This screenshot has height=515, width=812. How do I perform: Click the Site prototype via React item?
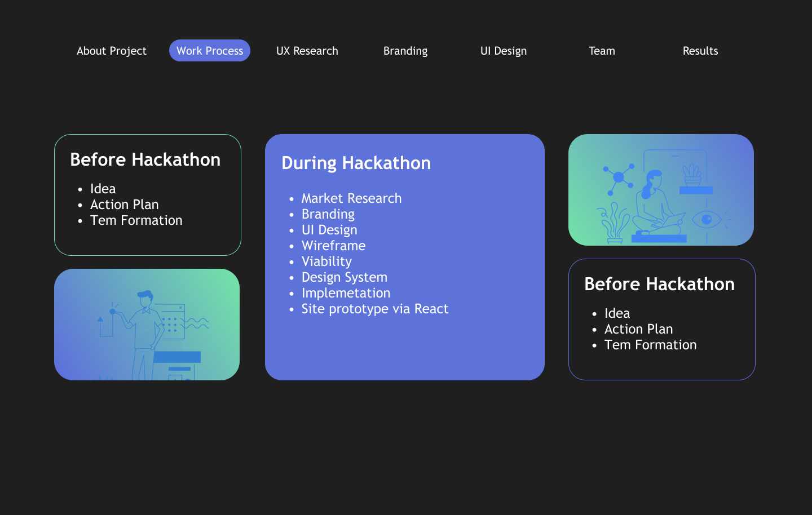(x=374, y=309)
